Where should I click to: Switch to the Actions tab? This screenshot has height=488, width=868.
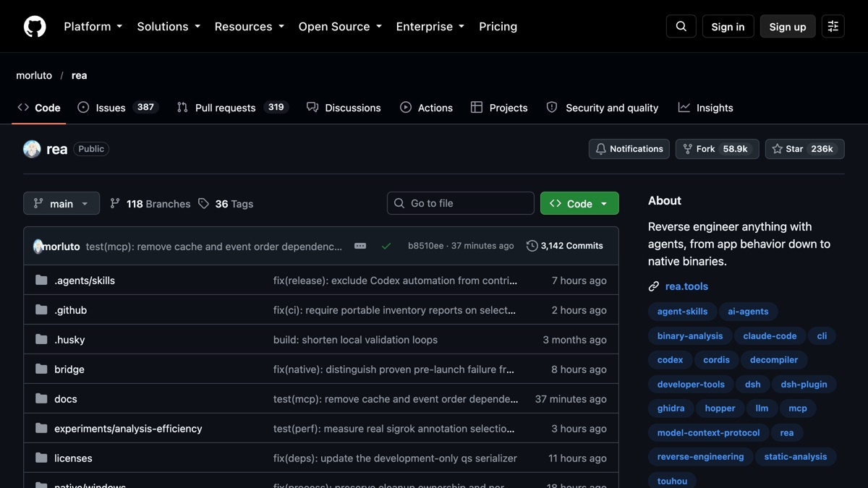pyautogui.click(x=426, y=108)
